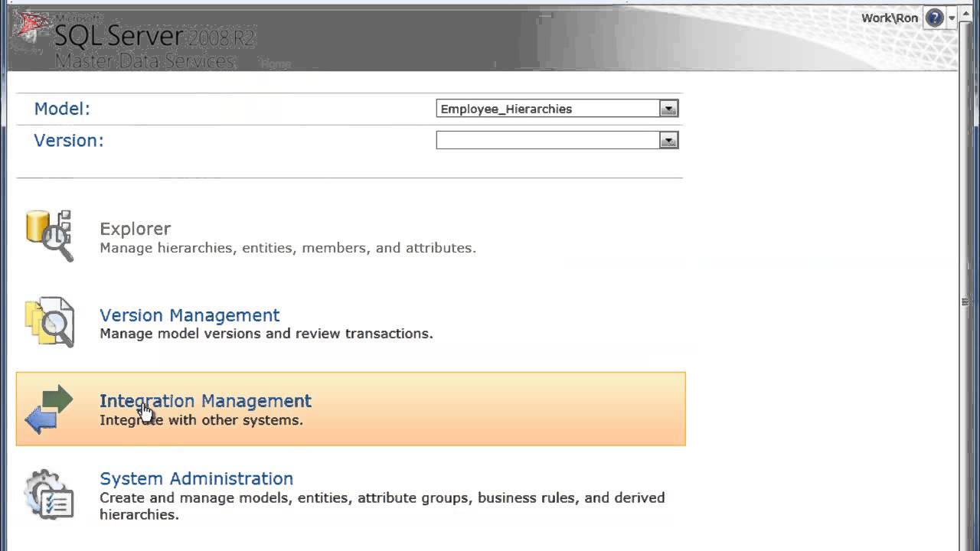Click the blue help question mark icon
This screenshot has width=980, height=551.
(x=934, y=18)
